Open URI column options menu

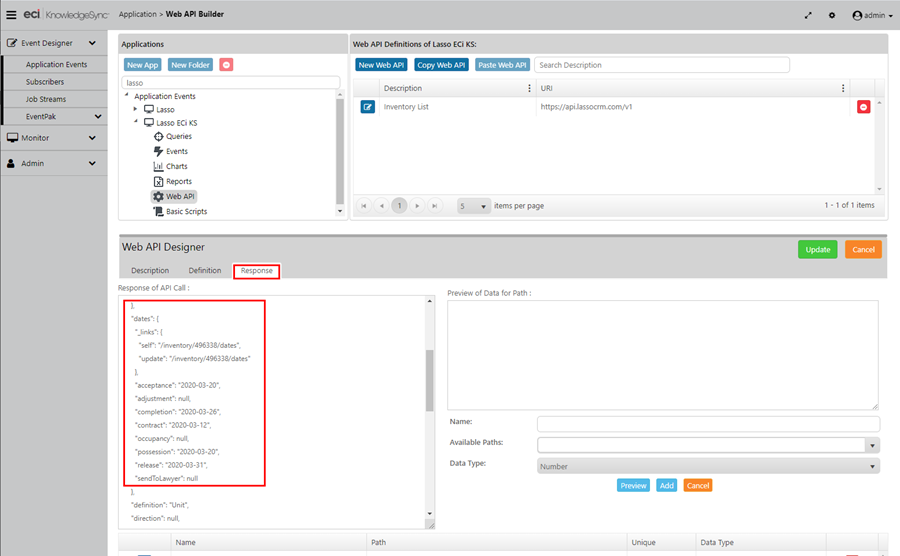coord(843,88)
